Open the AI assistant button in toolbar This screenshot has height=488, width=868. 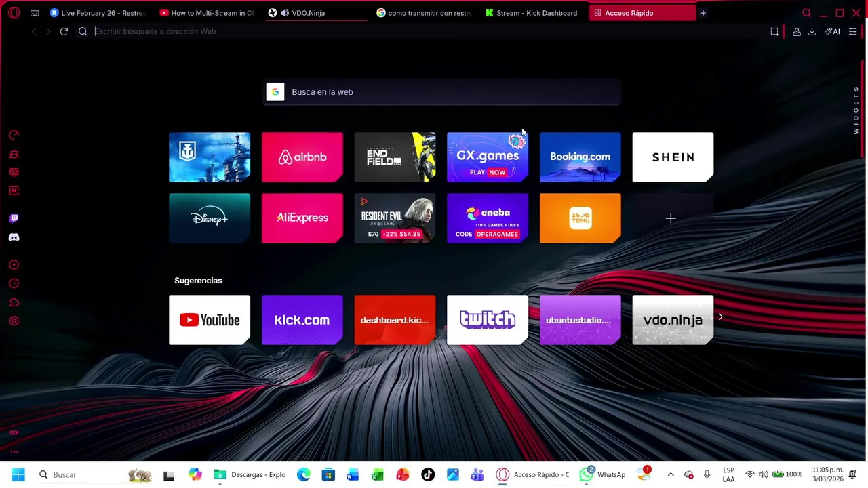pyautogui.click(x=832, y=31)
